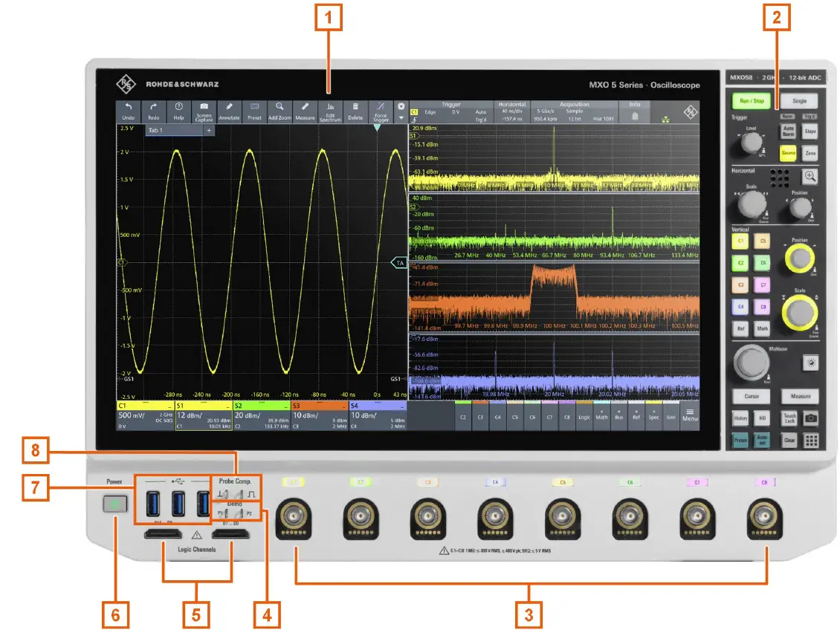Toggle the C5 key in the Vertical section

763,241
